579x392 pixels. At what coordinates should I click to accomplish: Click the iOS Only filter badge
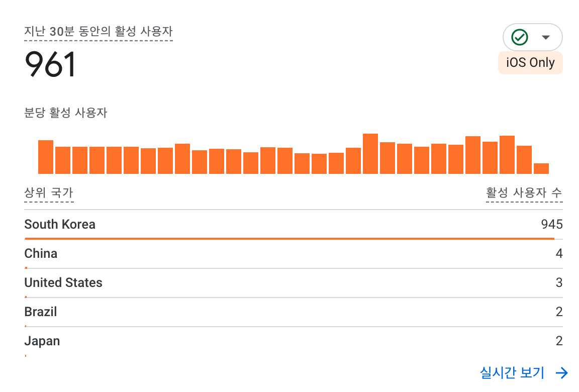coord(530,63)
